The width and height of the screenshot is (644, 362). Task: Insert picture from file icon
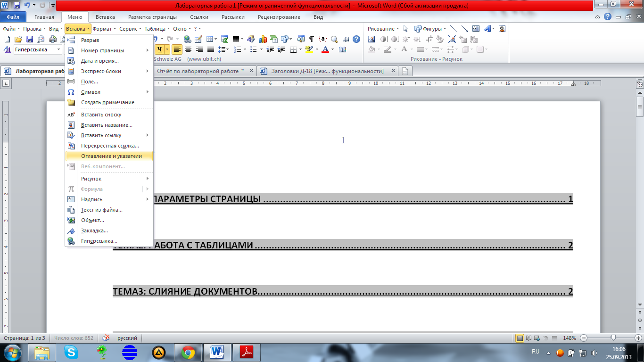(x=372, y=39)
